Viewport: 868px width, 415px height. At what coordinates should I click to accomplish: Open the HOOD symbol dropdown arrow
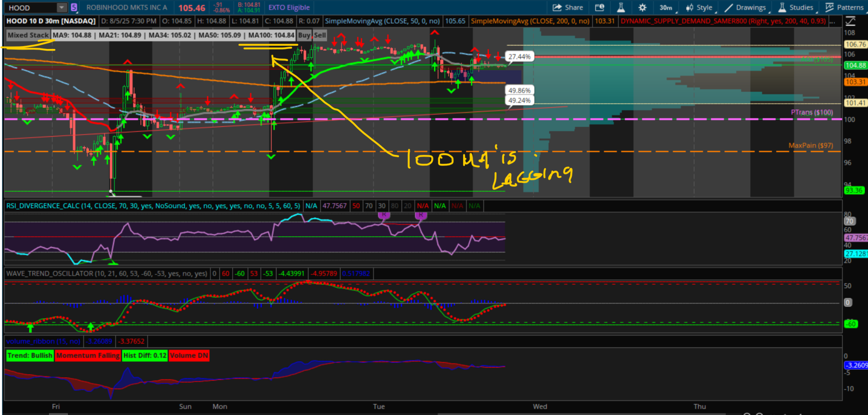[x=62, y=7]
